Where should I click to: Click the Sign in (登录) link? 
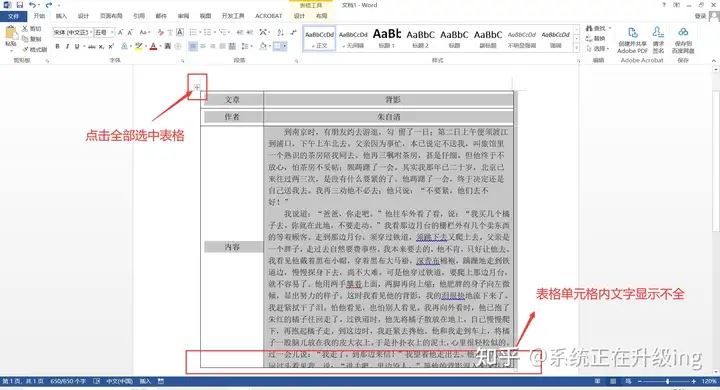coord(700,16)
